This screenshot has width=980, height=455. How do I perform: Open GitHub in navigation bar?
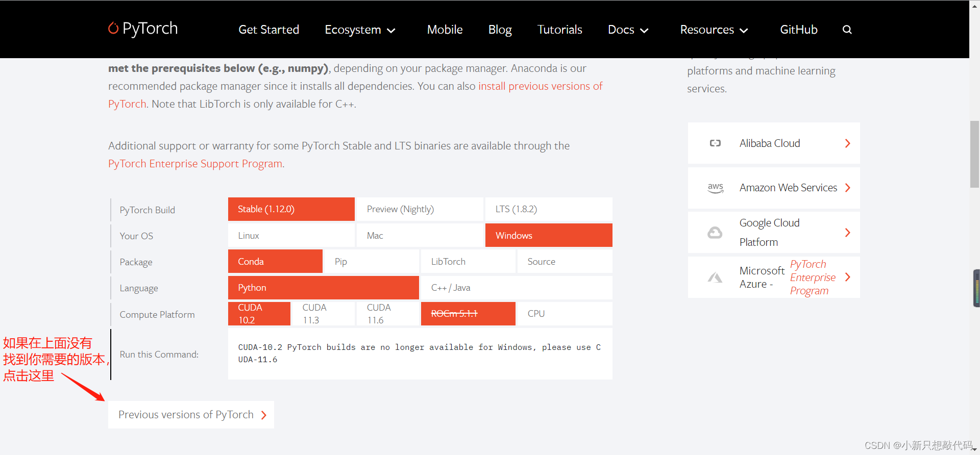point(798,30)
